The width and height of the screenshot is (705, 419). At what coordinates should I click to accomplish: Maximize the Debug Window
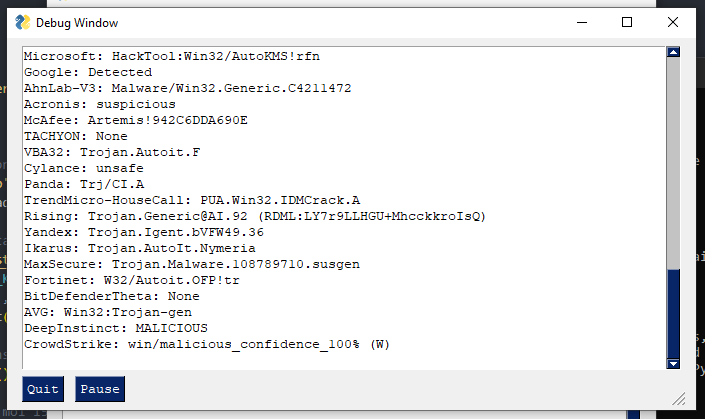[627, 22]
